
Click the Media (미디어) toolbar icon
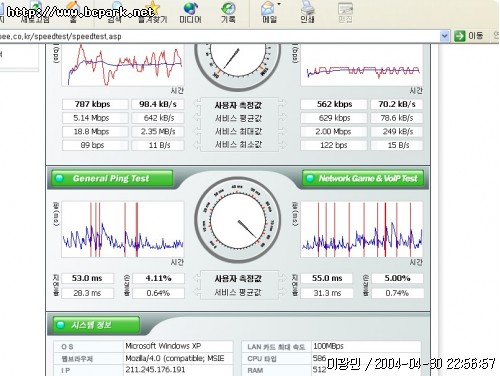[x=190, y=13]
